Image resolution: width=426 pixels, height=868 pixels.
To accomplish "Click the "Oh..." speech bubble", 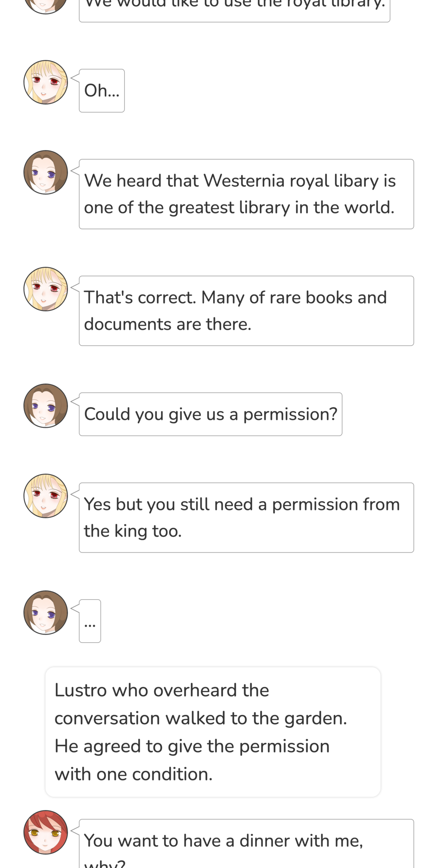I will pos(102,91).
